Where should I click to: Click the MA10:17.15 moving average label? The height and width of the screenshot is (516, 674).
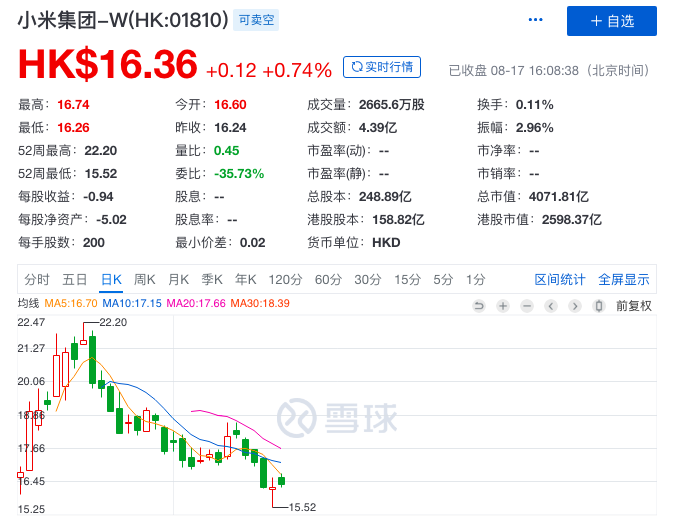click(132, 304)
